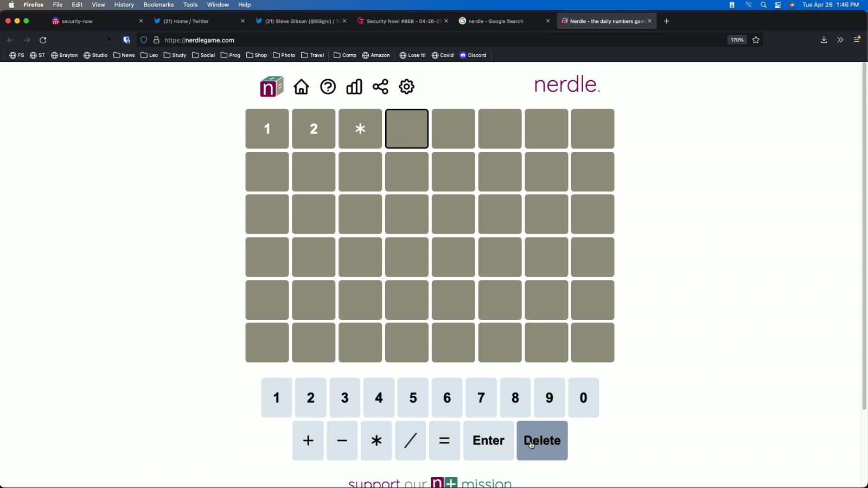
Task: Open the Bookmarks menu
Action: (x=158, y=5)
